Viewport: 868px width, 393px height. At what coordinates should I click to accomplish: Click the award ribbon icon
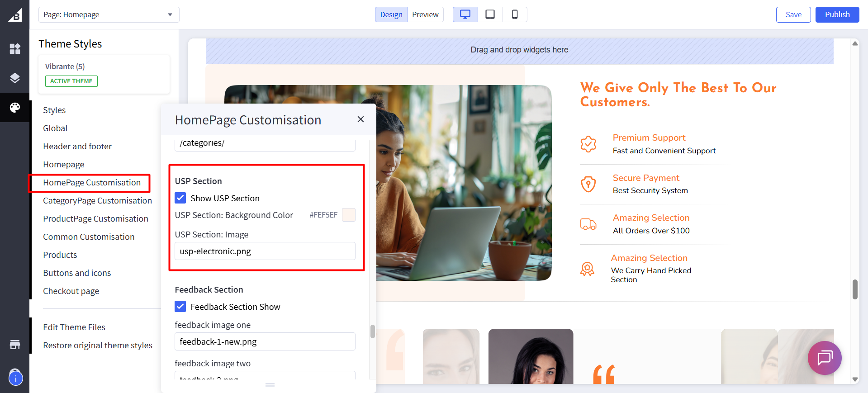point(587,269)
